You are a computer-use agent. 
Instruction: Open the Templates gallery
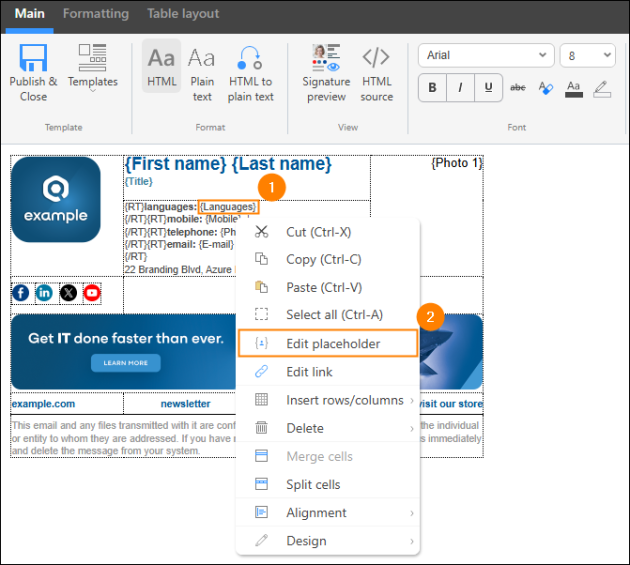[92, 68]
